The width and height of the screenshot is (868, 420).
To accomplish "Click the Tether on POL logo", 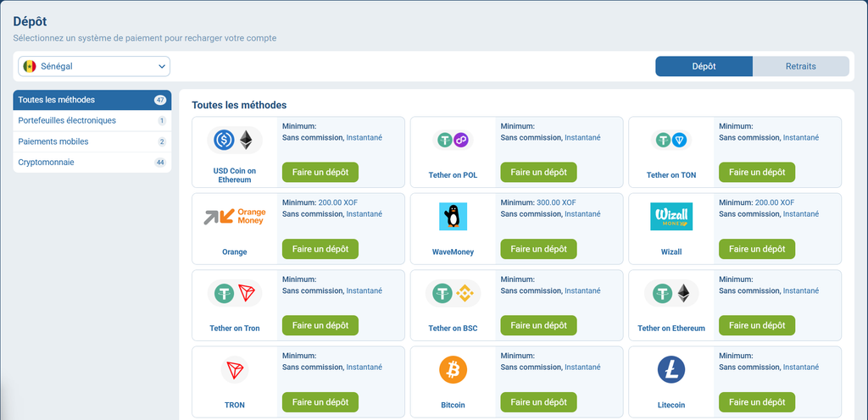I will pyautogui.click(x=453, y=141).
